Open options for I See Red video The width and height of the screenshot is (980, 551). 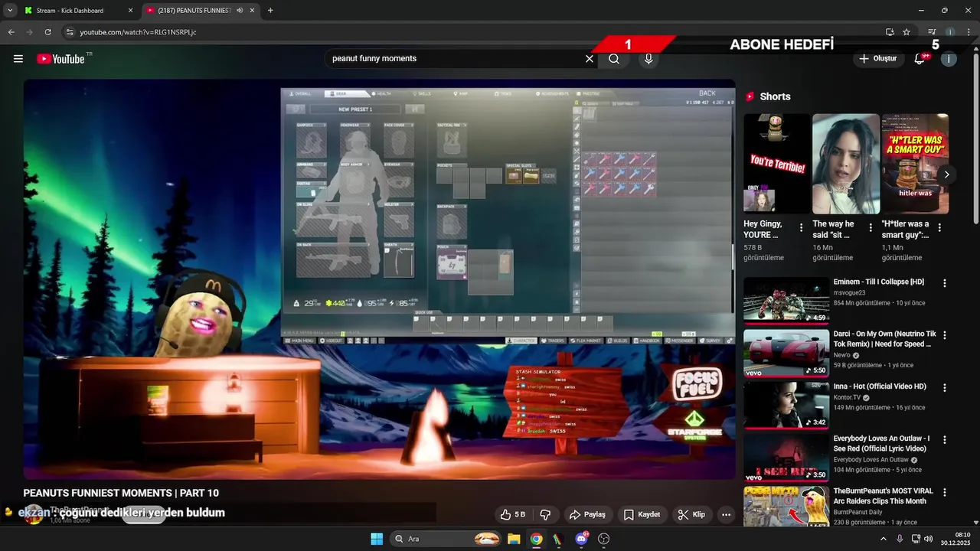click(x=945, y=441)
